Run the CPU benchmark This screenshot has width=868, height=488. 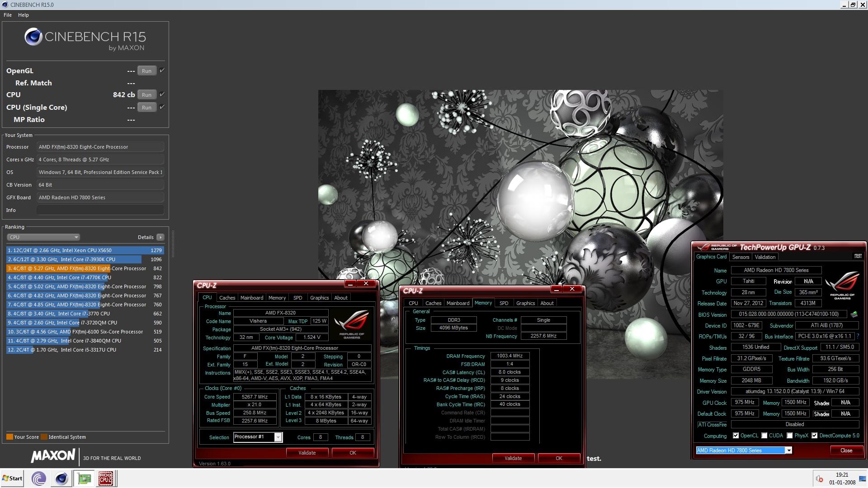[146, 94]
